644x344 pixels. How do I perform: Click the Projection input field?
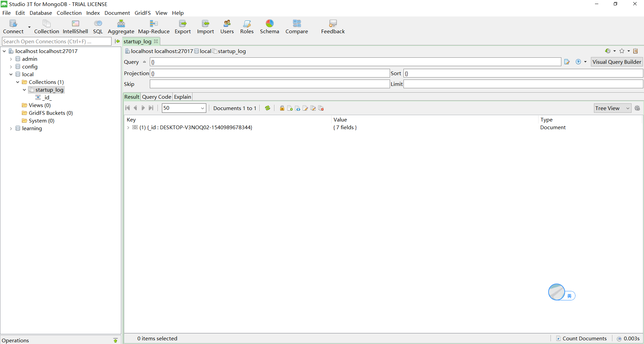270,73
